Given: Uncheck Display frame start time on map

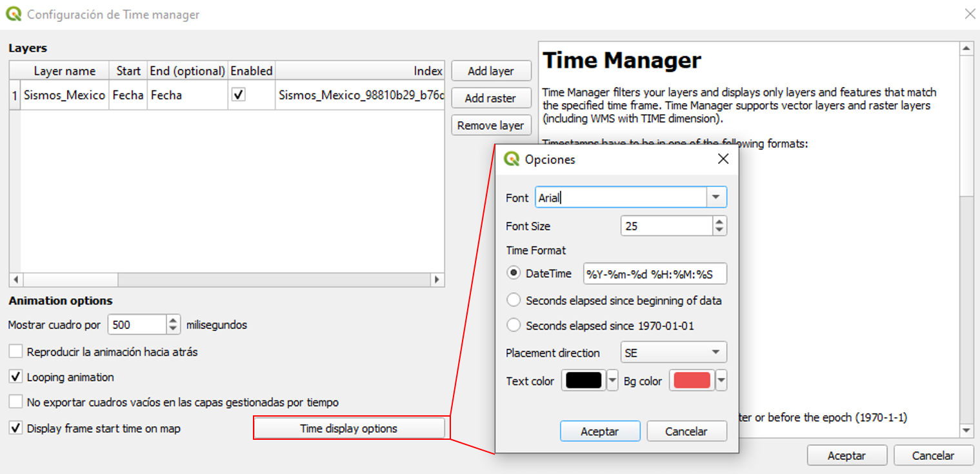Looking at the screenshot, I should click(15, 428).
